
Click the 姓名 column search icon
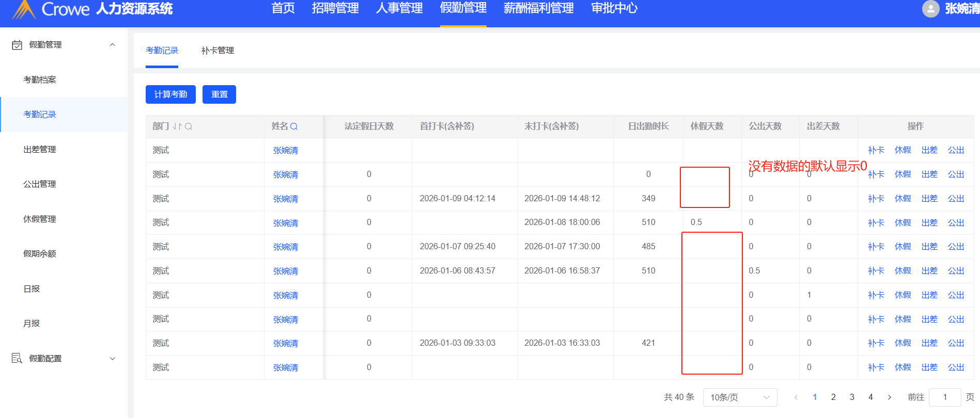pos(294,126)
